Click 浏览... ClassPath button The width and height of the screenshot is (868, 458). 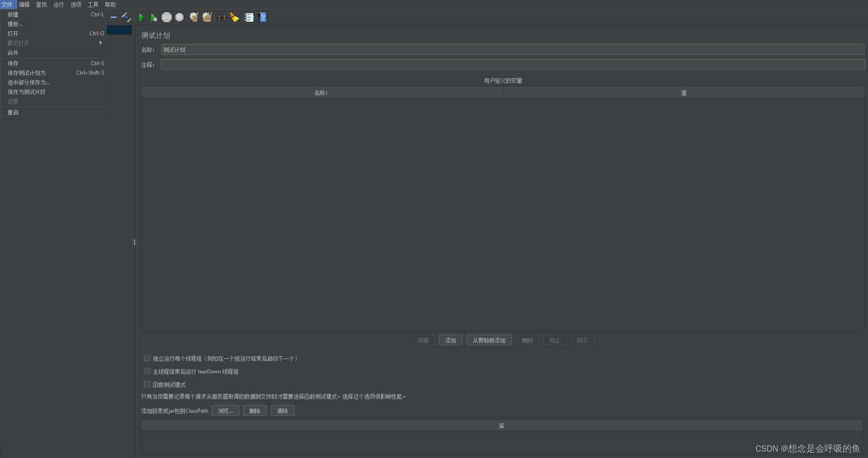click(225, 411)
